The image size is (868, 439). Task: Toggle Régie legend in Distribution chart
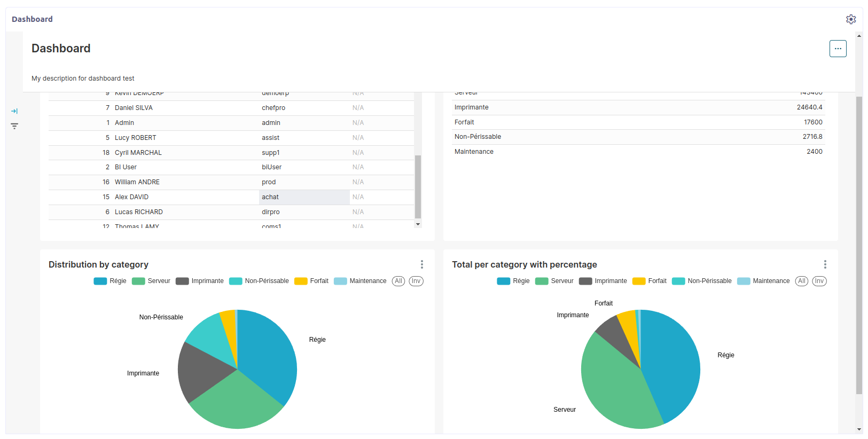[111, 281]
